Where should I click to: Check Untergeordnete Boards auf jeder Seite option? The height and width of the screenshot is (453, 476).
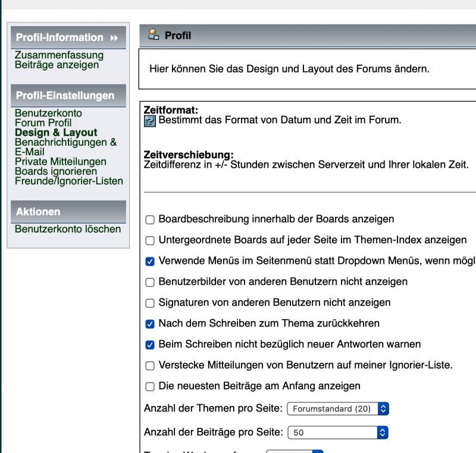pos(150,241)
